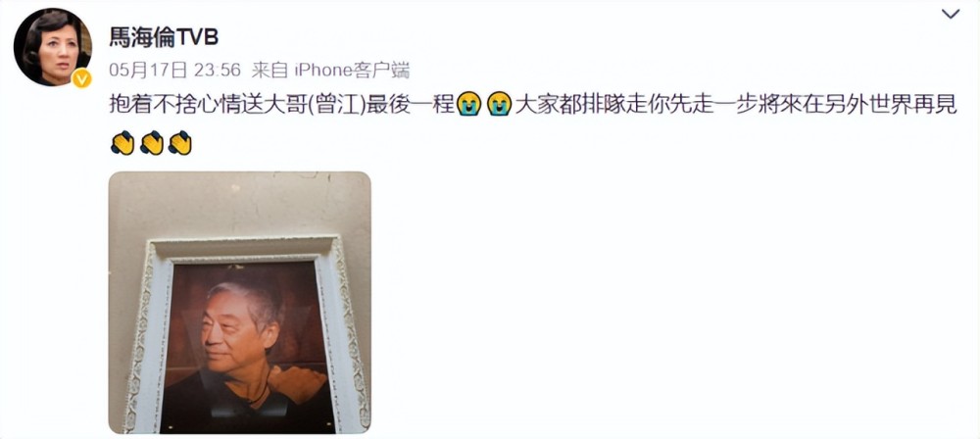Click the 05月17日 23:56 timestamp
Viewport: 980px width, 439px height.
click(x=175, y=70)
